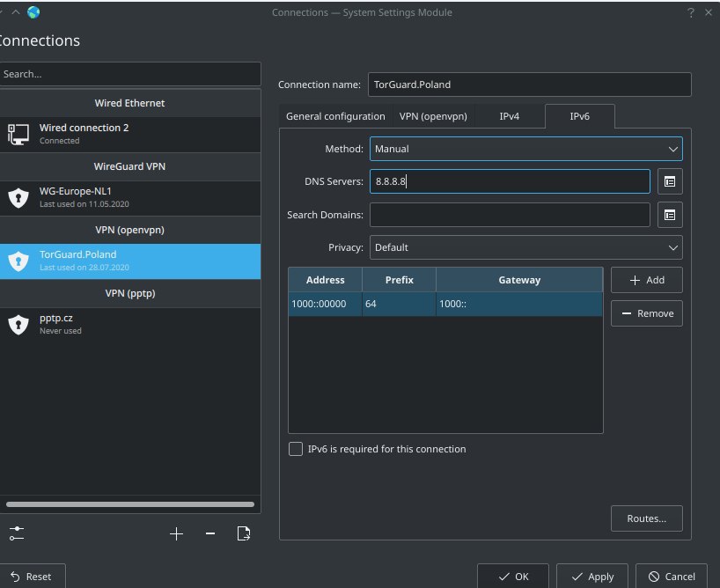720x588 pixels.
Task: Open Search Domains list editor icon
Action: [670, 215]
